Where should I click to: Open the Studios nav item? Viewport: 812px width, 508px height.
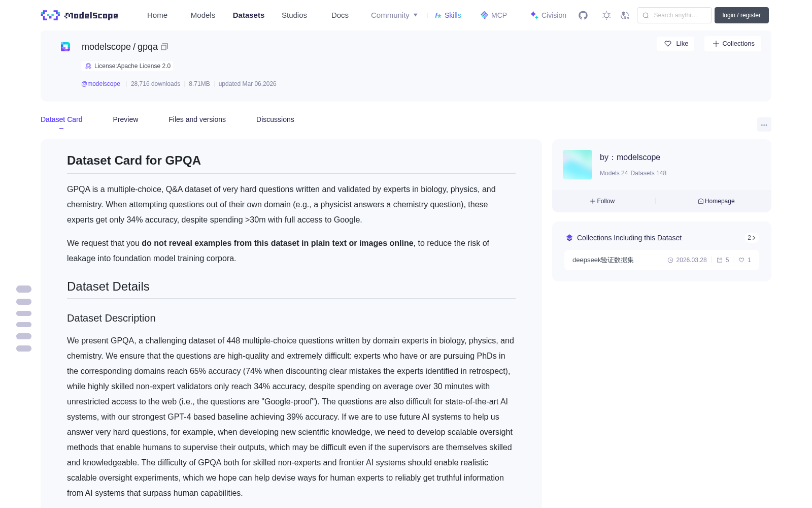[x=294, y=15]
